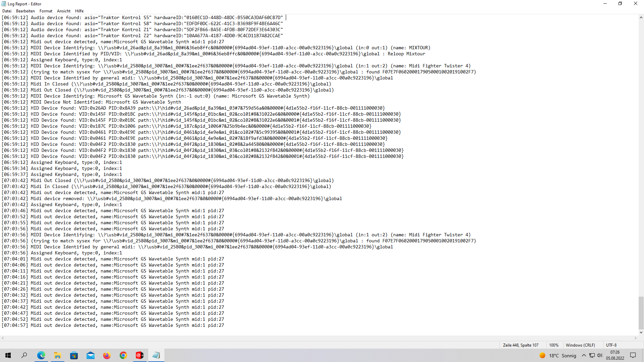The height and width of the screenshot is (362, 644).
Task: Open the Format menu
Action: click(46, 11)
